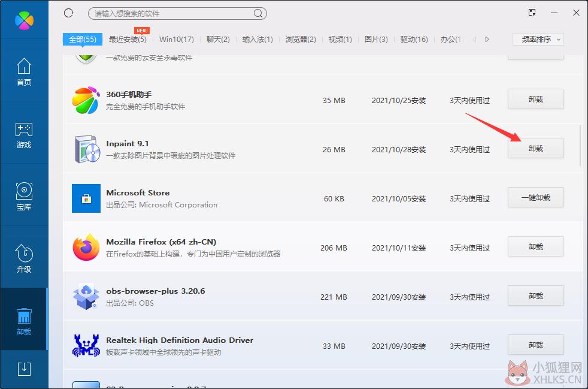
Task: Uninstall 360手机助手 with 卸载 button
Action: [536, 99]
